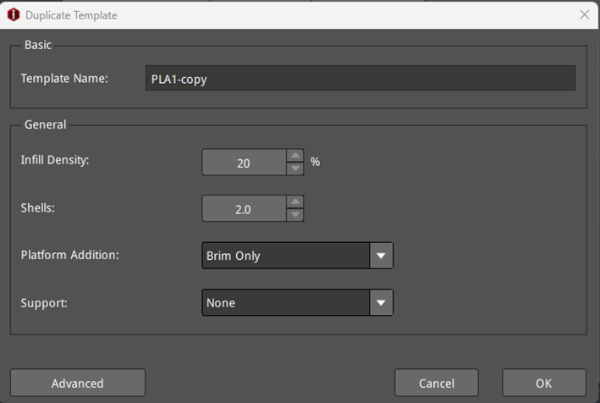Increase Infill Density with up arrow

click(x=294, y=155)
